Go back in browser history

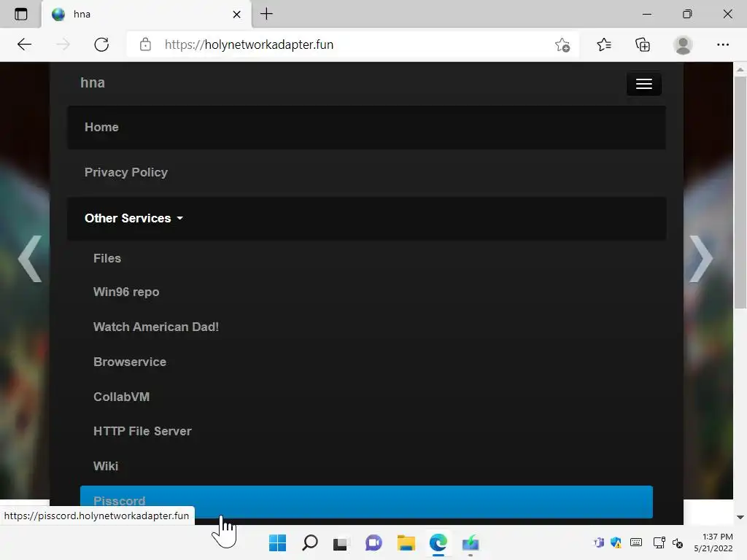tap(24, 44)
